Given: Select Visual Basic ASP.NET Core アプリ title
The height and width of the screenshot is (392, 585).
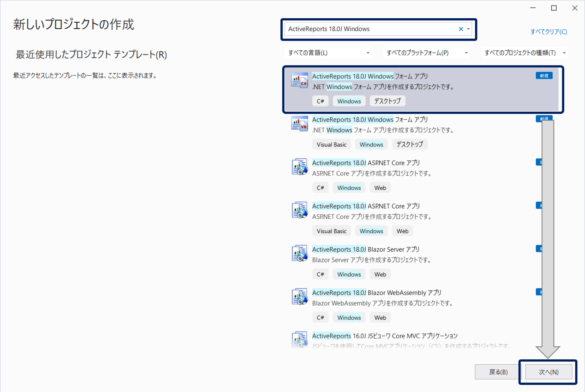Looking at the screenshot, I should [366, 206].
